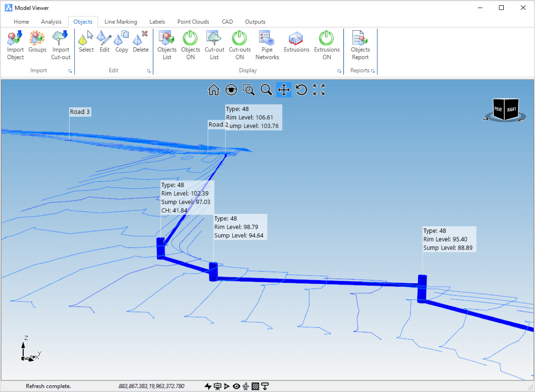Open the Groups tool
Screen dimensions: 535x392
point(37,42)
